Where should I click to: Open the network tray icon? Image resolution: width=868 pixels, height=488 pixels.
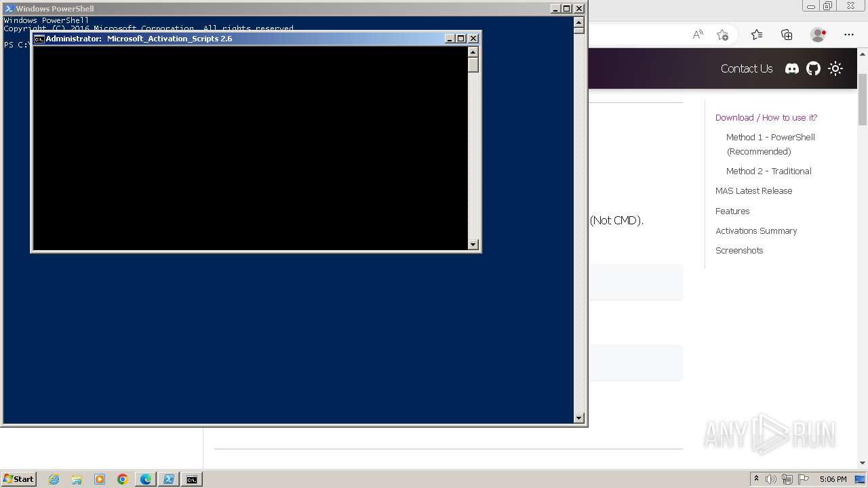tap(787, 479)
